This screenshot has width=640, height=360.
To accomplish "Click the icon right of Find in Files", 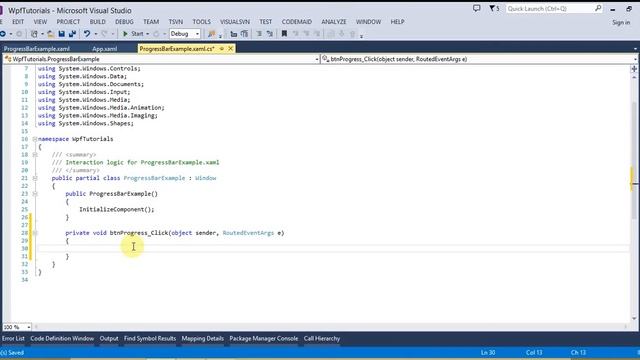I will point(233,34).
